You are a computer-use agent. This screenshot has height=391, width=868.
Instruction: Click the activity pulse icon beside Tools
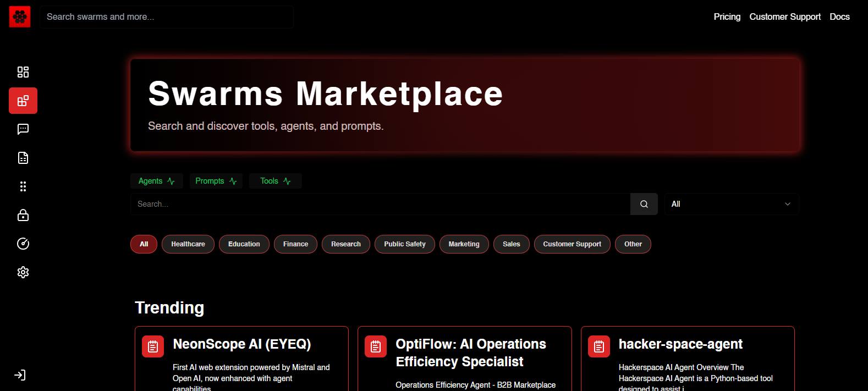(x=287, y=181)
